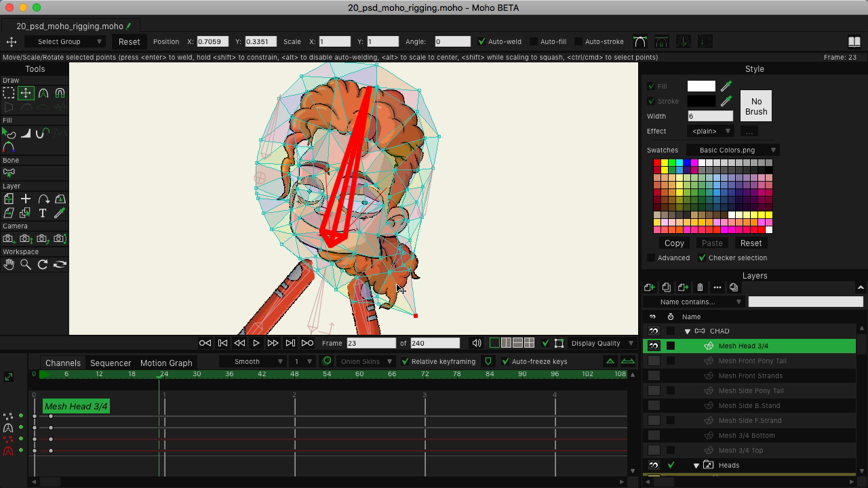Hide the Mesh Head 3/4 layer
Viewport: 868px width, 488px height.
[x=654, y=346]
